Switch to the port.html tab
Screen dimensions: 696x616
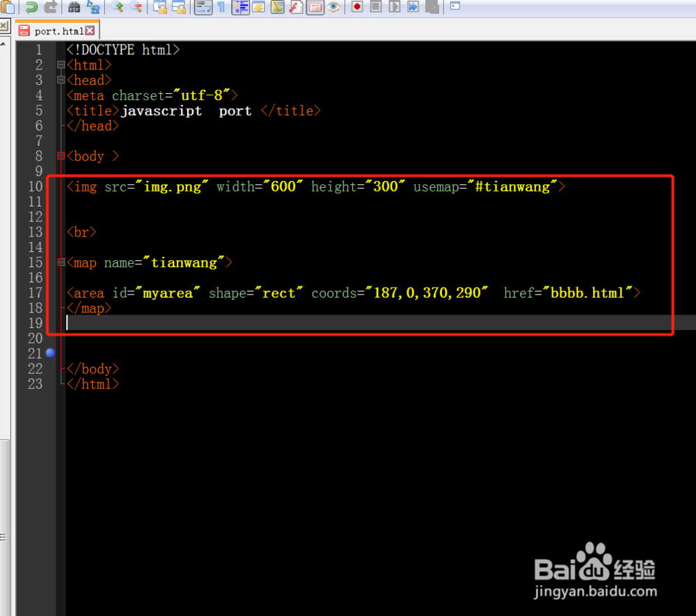(58, 31)
